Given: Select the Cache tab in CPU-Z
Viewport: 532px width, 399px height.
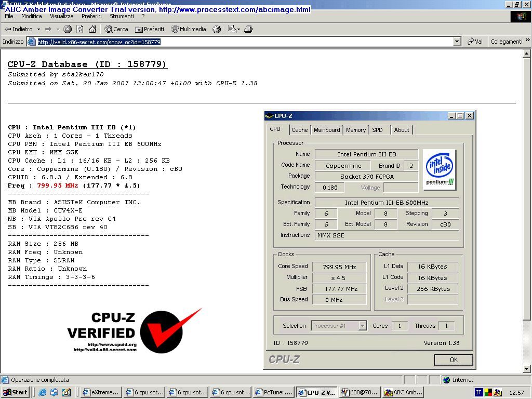Looking at the screenshot, I should click(x=300, y=130).
